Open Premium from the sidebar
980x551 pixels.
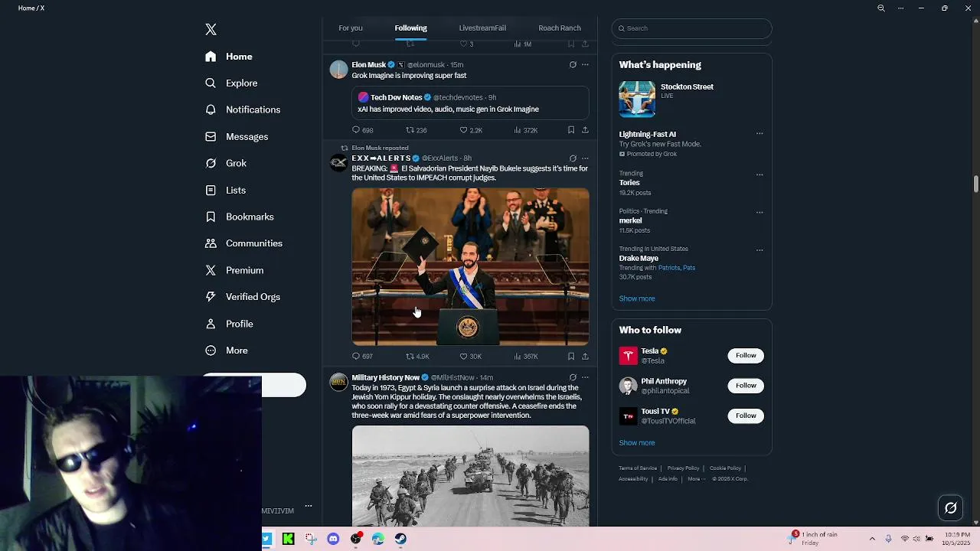coord(234,270)
